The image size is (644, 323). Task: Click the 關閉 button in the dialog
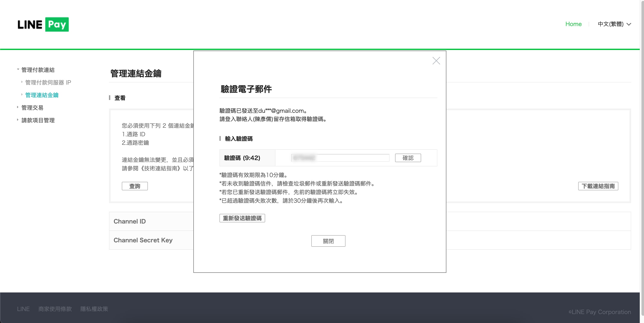pyautogui.click(x=328, y=241)
